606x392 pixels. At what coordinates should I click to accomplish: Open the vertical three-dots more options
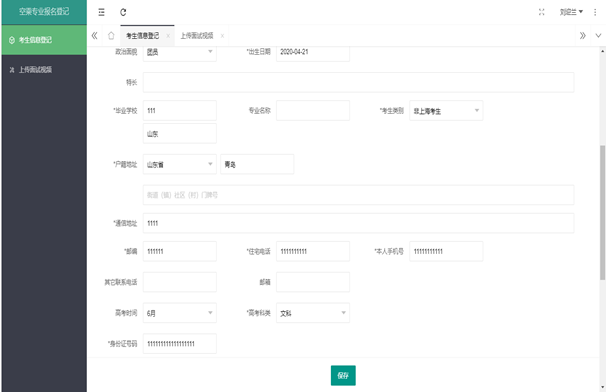[x=595, y=12]
